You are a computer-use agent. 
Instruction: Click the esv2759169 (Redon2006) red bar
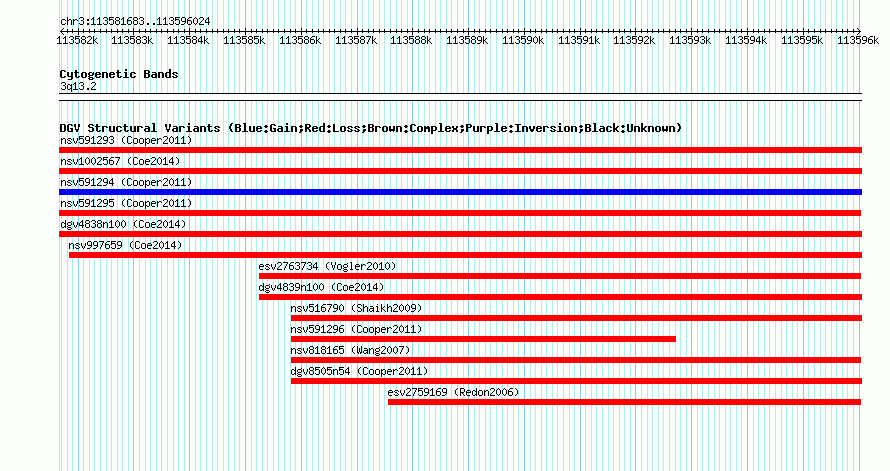click(x=624, y=402)
